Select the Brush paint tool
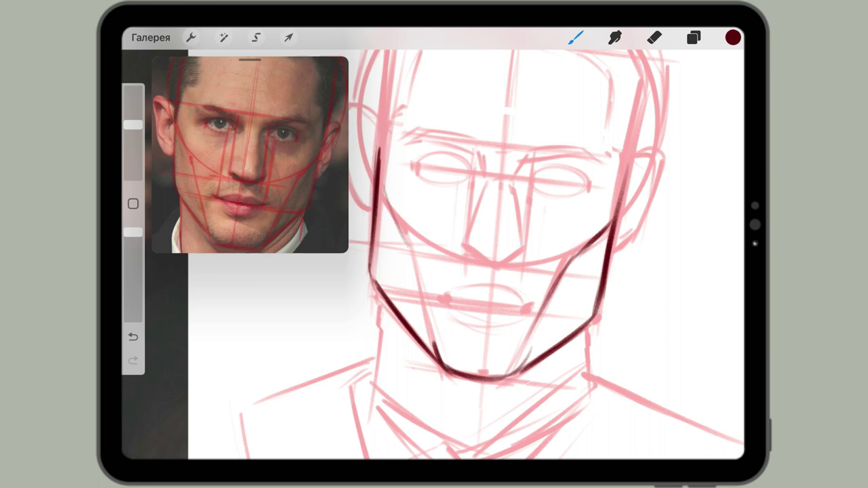The image size is (868, 488). (x=575, y=38)
